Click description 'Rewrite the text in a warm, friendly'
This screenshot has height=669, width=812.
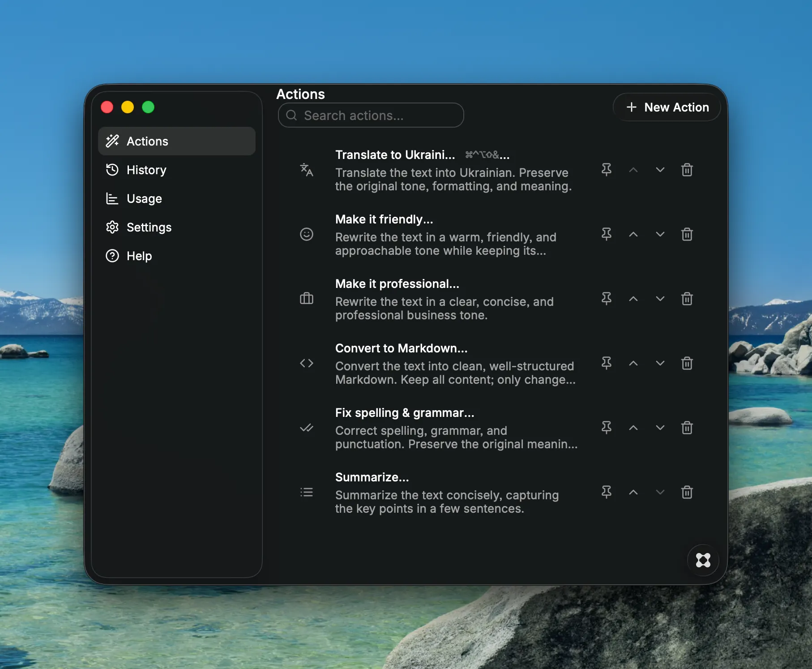(x=446, y=244)
